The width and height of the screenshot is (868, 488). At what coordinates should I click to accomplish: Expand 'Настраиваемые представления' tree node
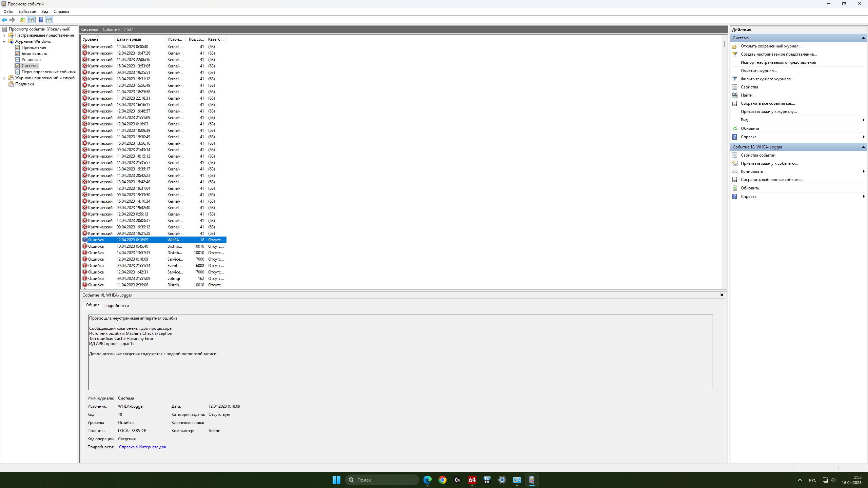pos(4,35)
